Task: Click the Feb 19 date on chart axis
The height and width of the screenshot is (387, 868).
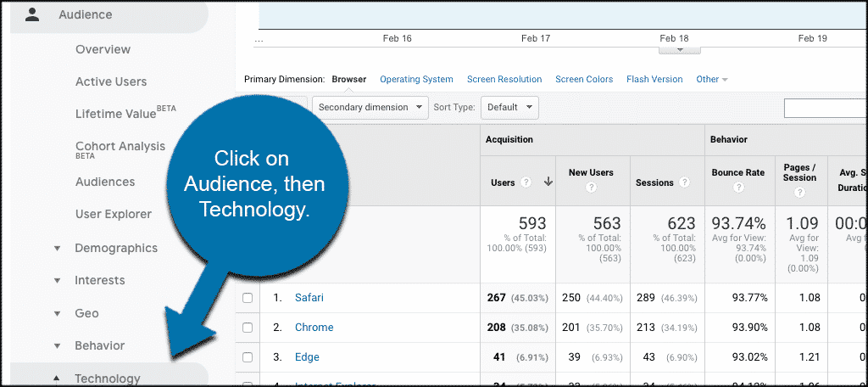Action: pos(813,38)
